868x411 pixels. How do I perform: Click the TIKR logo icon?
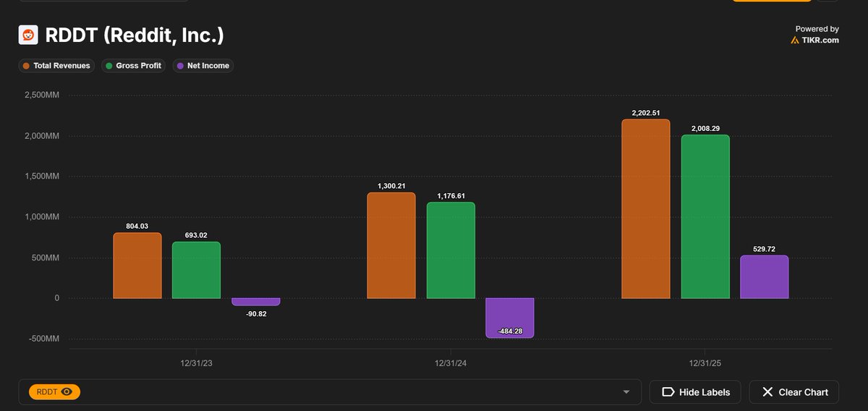click(x=795, y=41)
